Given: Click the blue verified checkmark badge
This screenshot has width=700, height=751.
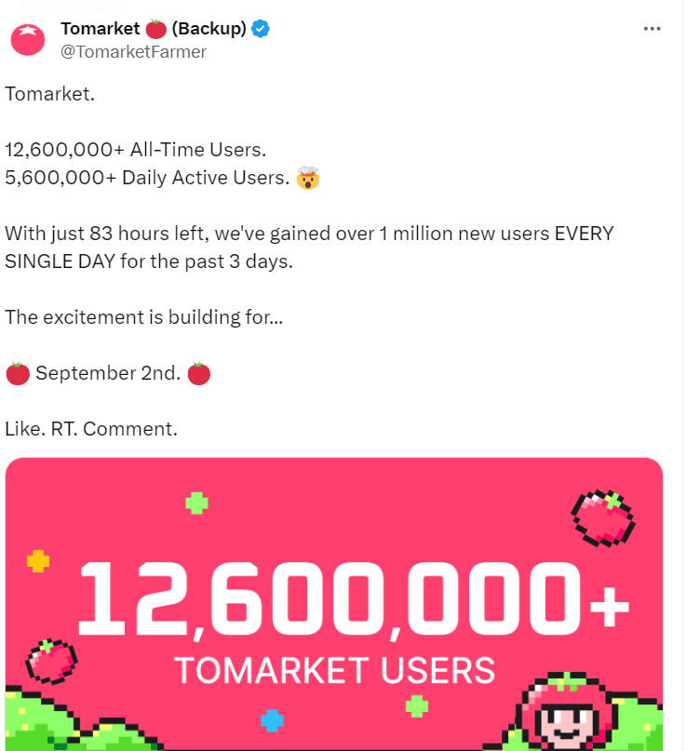Looking at the screenshot, I should [262, 29].
